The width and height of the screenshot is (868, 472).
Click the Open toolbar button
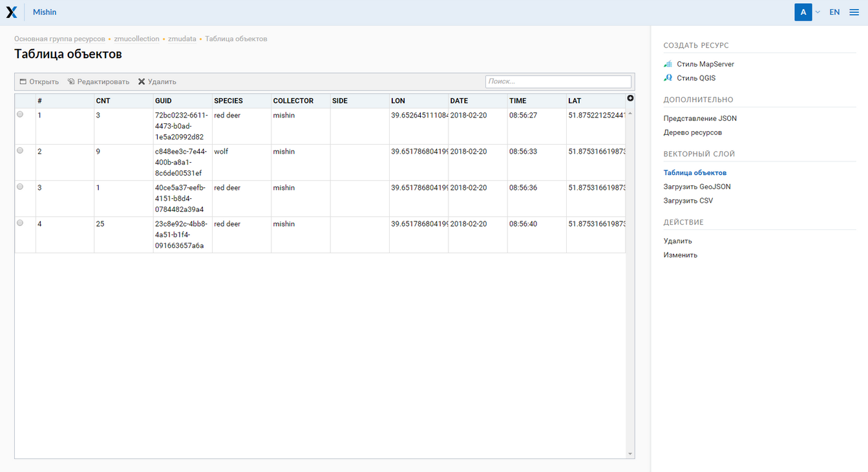39,82
